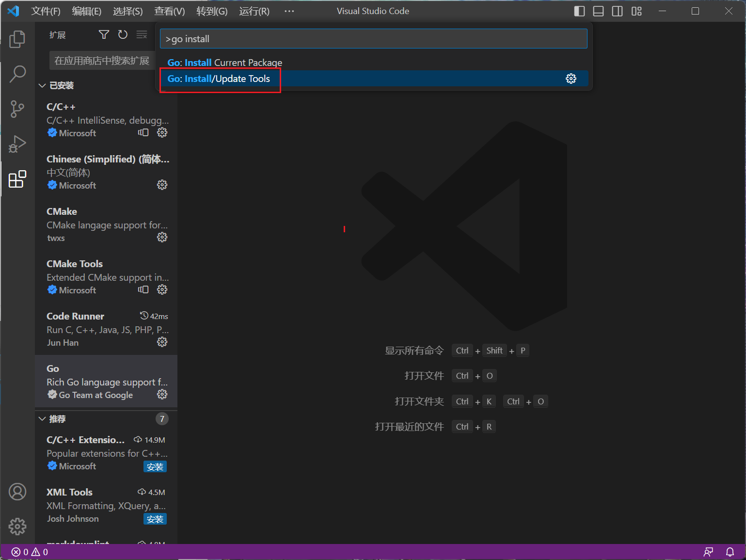Install the XML Tools extension

click(155, 519)
